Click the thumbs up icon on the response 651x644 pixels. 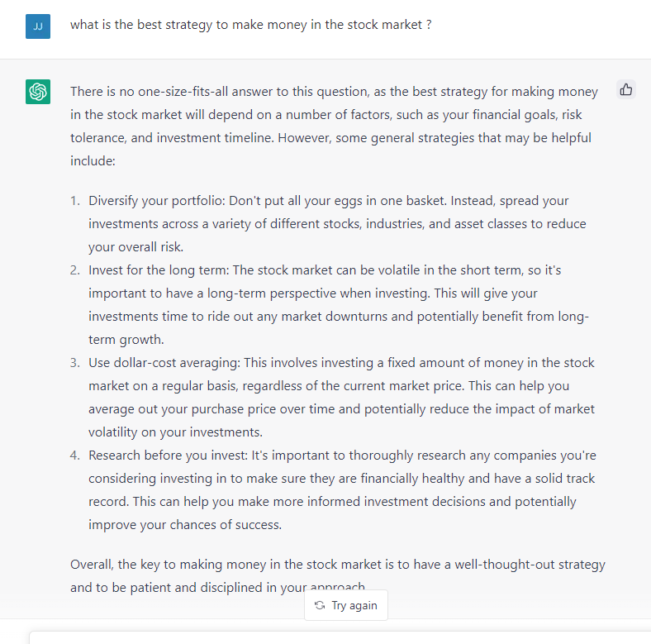click(626, 90)
